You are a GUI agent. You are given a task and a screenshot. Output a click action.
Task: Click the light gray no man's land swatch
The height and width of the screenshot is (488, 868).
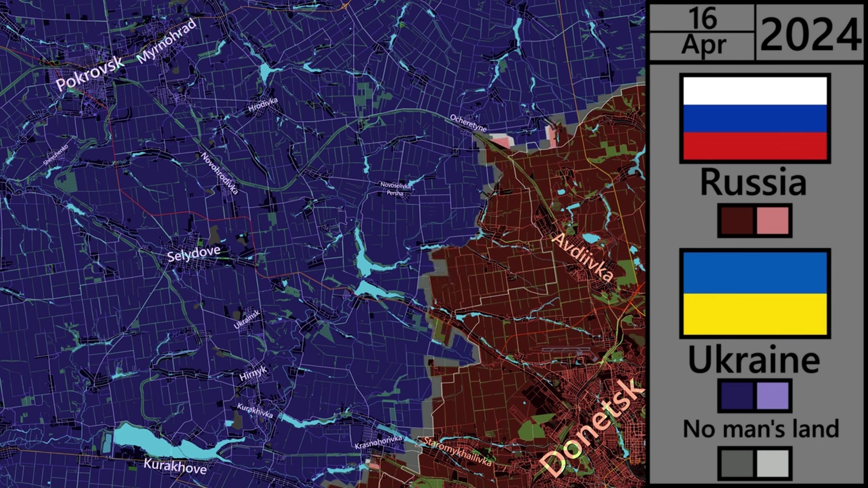click(772, 464)
